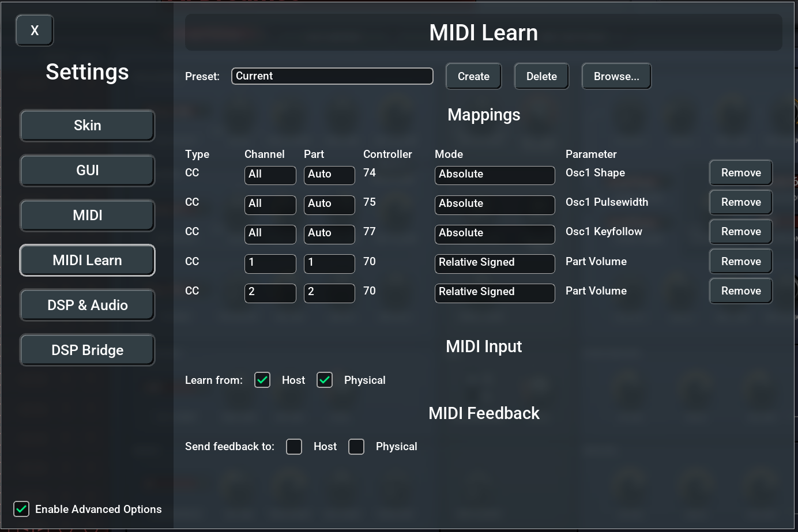The height and width of the screenshot is (532, 798).
Task: Switch to the GUI settings tab
Action: [x=87, y=171]
